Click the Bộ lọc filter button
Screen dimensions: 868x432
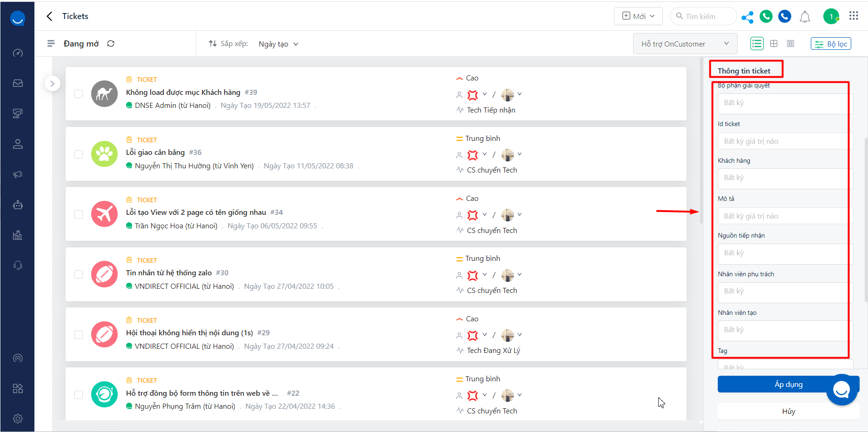click(831, 44)
